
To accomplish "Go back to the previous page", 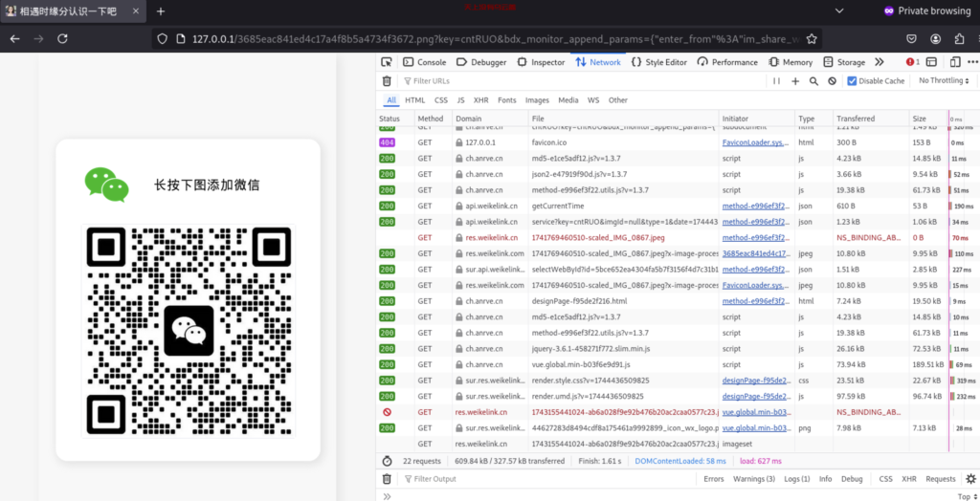I will click(x=15, y=39).
